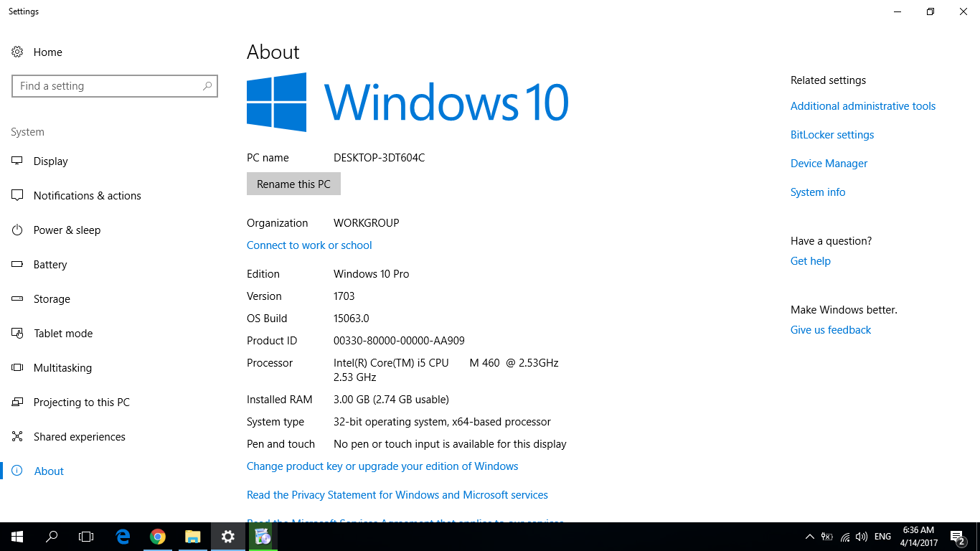Open Task View from the taskbar

[86, 537]
